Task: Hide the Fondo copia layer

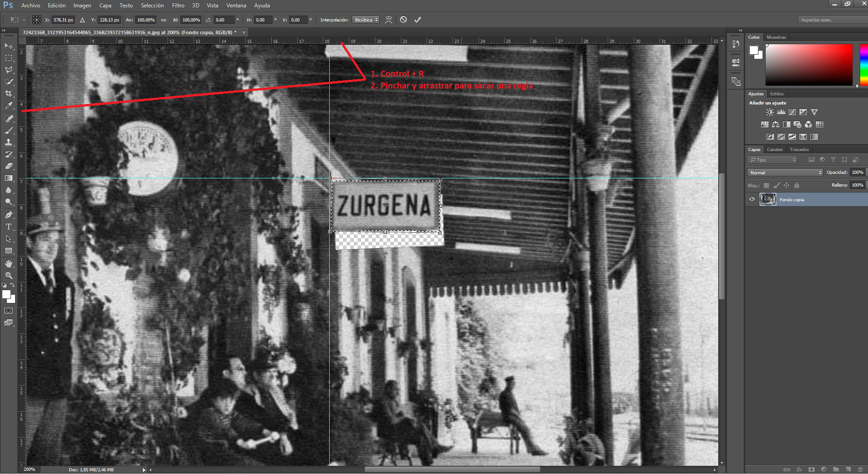Action: 752,199
